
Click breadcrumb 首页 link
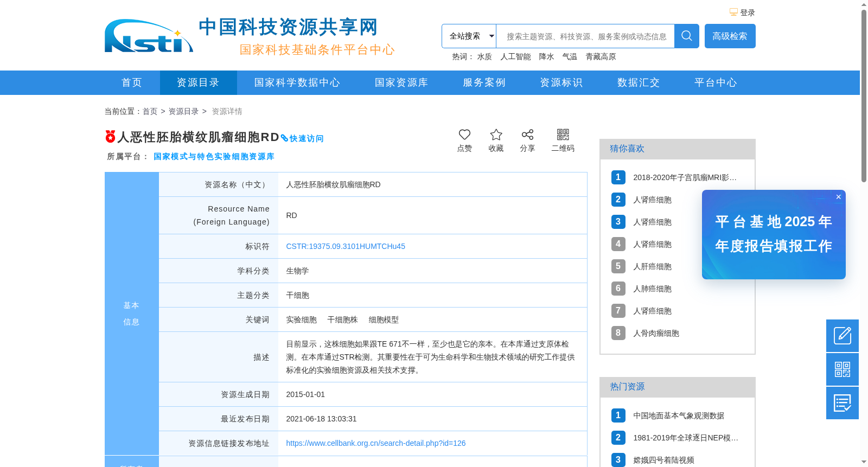pyautogui.click(x=150, y=111)
